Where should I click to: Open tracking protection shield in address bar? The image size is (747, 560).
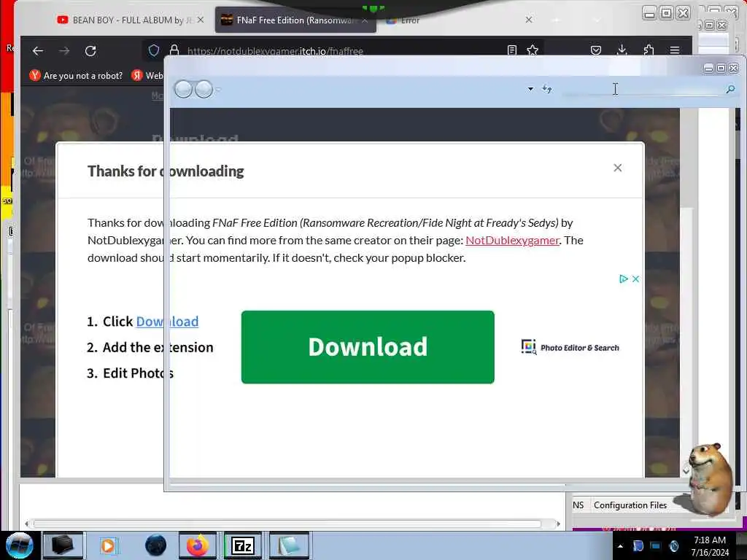click(153, 50)
